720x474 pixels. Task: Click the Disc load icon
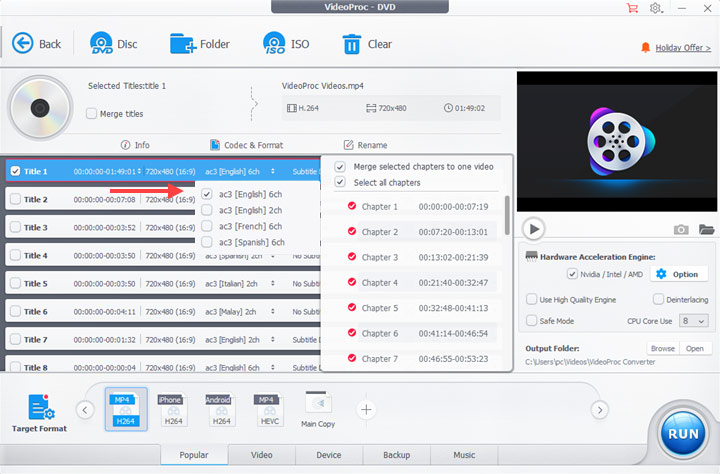click(102, 43)
